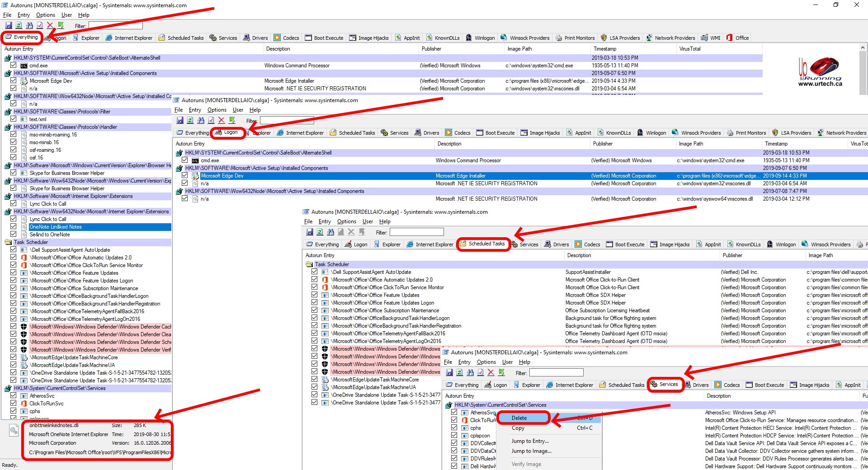Select Jump to Image... menu option

531,451
